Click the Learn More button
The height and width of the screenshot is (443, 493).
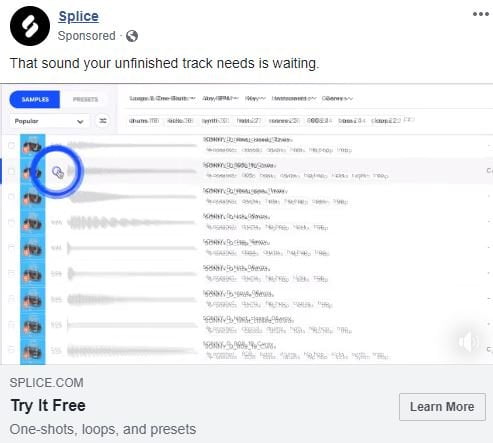pyautogui.click(x=442, y=407)
